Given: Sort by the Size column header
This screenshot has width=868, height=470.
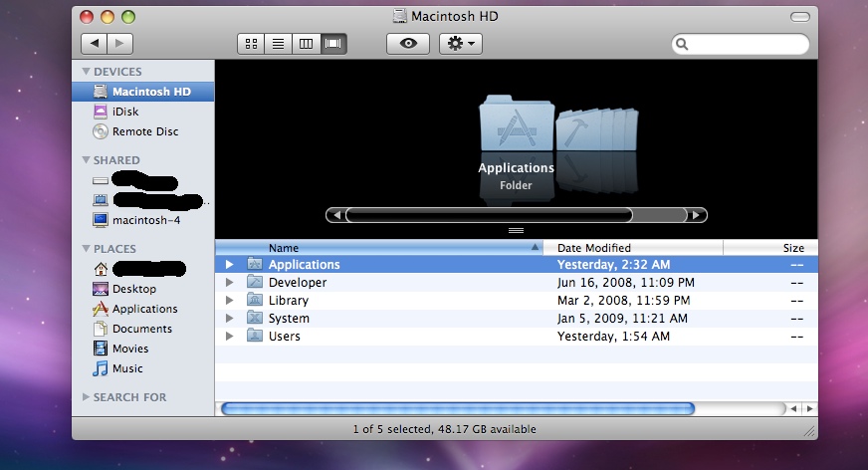Looking at the screenshot, I should tap(770, 248).
